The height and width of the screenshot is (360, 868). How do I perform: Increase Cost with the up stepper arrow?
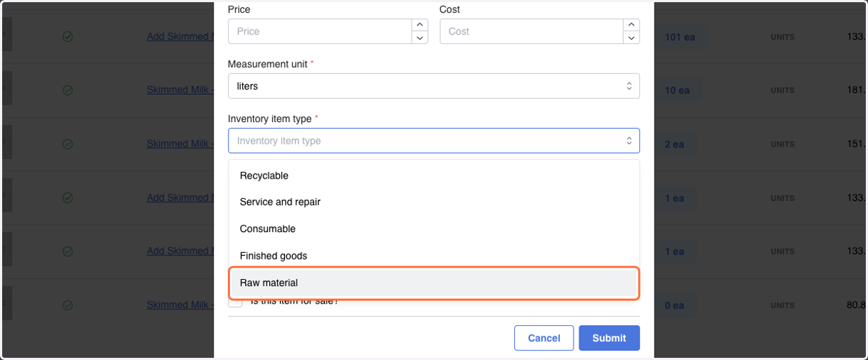[x=631, y=25]
